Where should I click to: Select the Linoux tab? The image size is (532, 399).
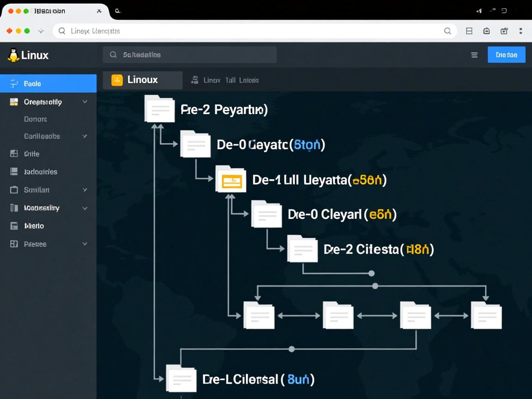tap(142, 80)
